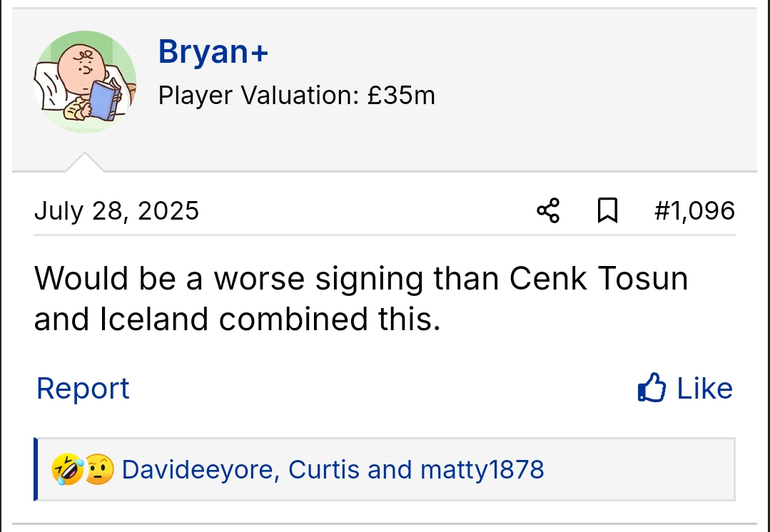This screenshot has width=770, height=532.
Task: Click the Player Valuation: £35m text
Action: 296,95
